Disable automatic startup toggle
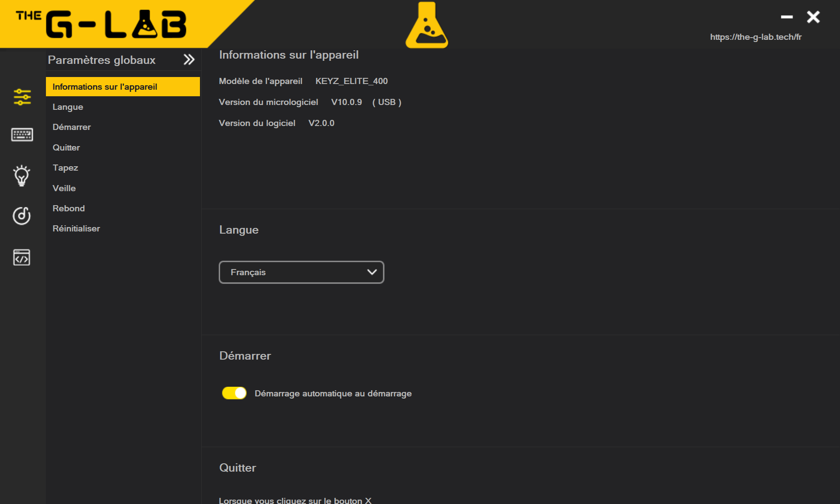This screenshot has width=840, height=504. (234, 393)
